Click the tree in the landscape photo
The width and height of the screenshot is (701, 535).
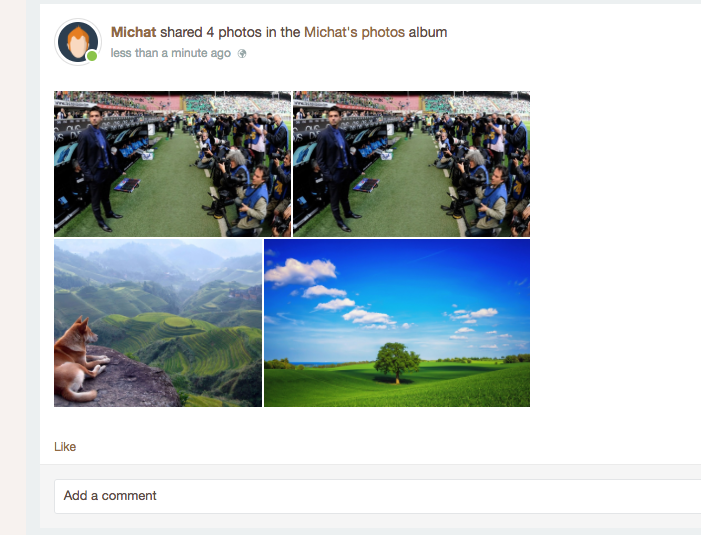[x=397, y=363]
